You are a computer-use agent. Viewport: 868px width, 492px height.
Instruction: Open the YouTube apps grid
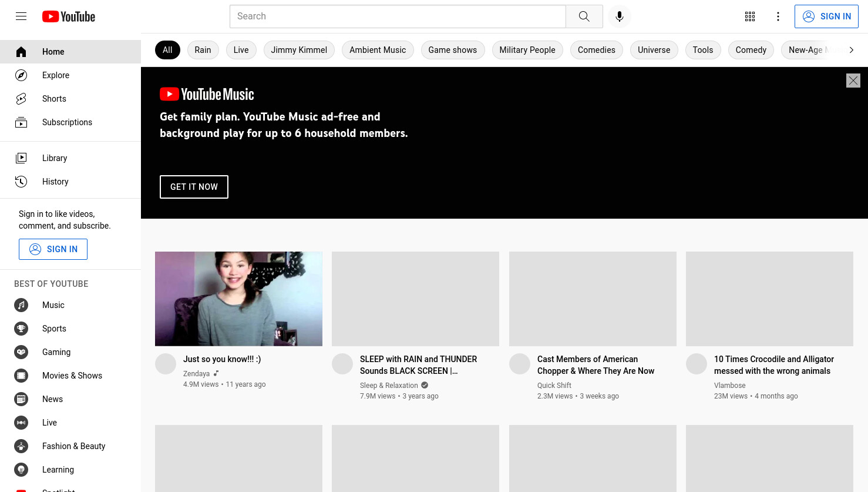(x=750, y=16)
